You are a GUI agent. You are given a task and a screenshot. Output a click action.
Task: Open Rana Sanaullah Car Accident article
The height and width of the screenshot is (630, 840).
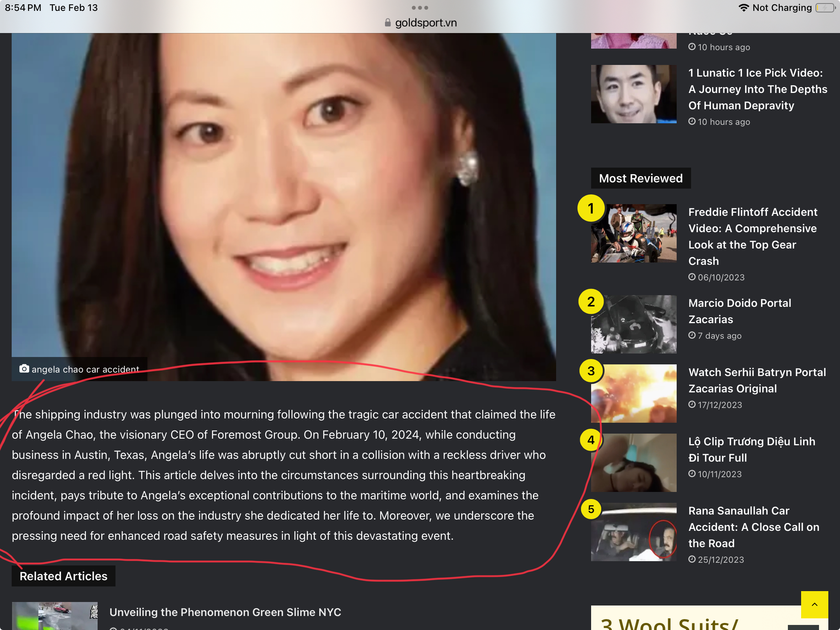754,527
